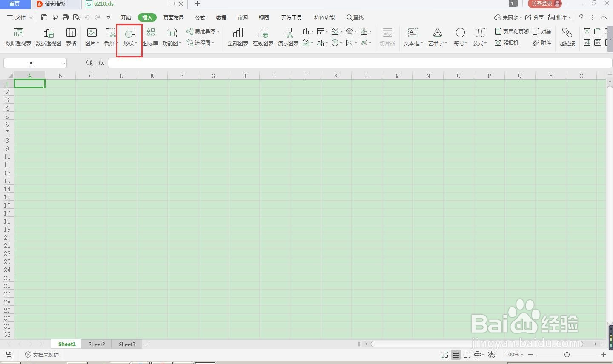Insert an 附件 attachment
Viewport: 613px width, 364px height.
542,43
